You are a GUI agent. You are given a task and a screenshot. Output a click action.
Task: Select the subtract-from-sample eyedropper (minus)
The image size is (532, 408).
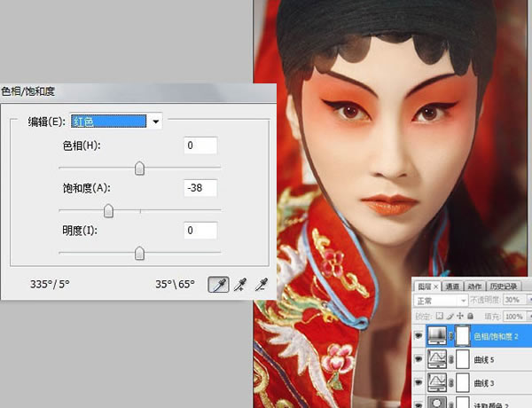[262, 285]
